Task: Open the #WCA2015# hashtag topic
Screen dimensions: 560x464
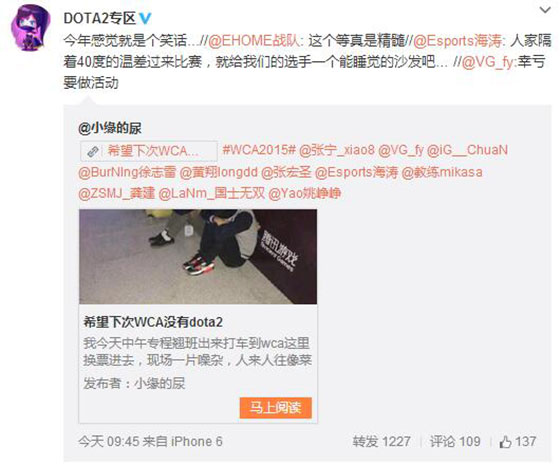Action: (259, 150)
